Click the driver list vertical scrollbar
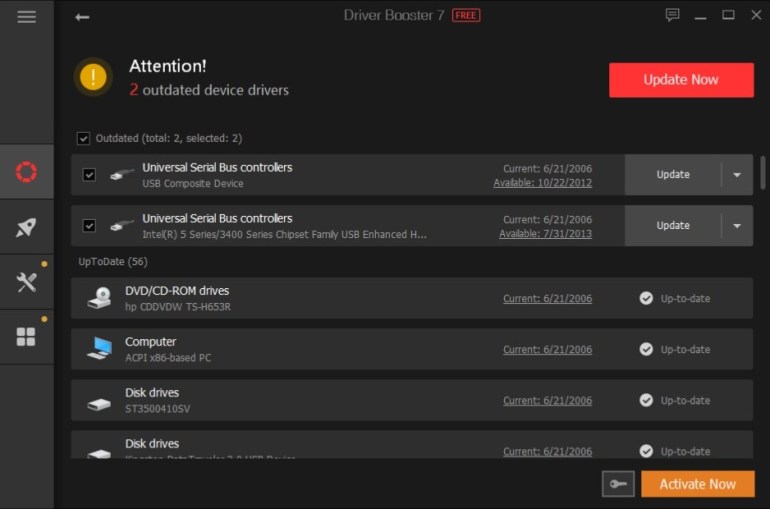This screenshot has width=770, height=509. [x=763, y=172]
